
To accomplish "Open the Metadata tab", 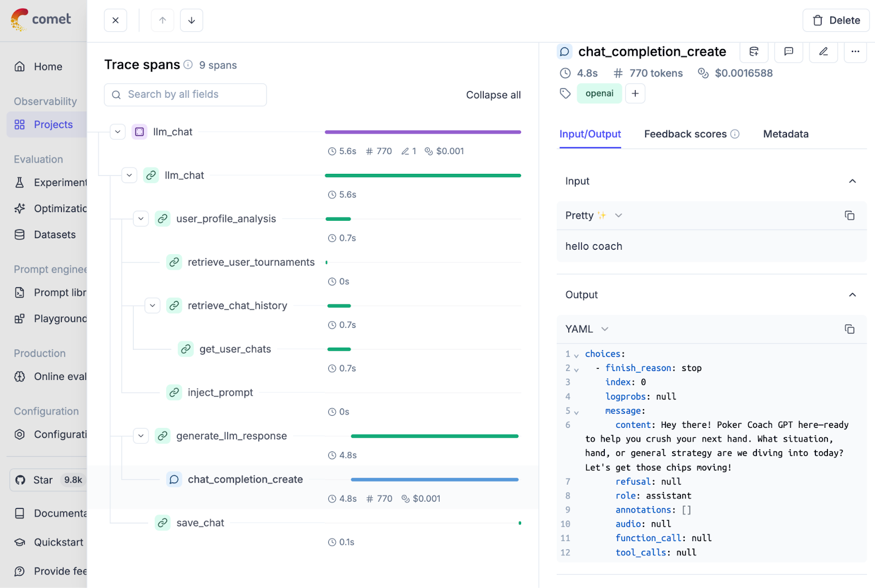I will [x=785, y=134].
